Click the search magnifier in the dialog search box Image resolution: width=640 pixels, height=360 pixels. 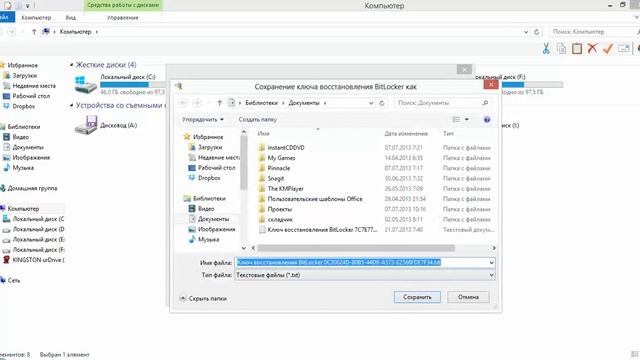pos(485,103)
